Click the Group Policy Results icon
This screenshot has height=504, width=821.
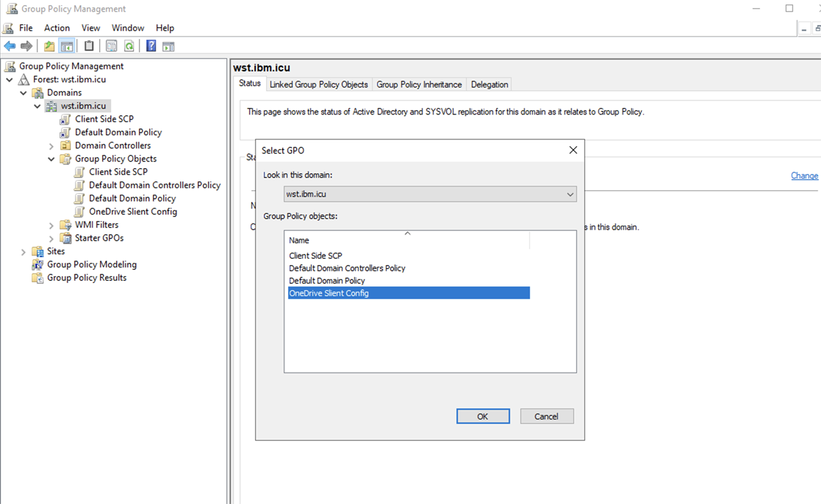(37, 278)
